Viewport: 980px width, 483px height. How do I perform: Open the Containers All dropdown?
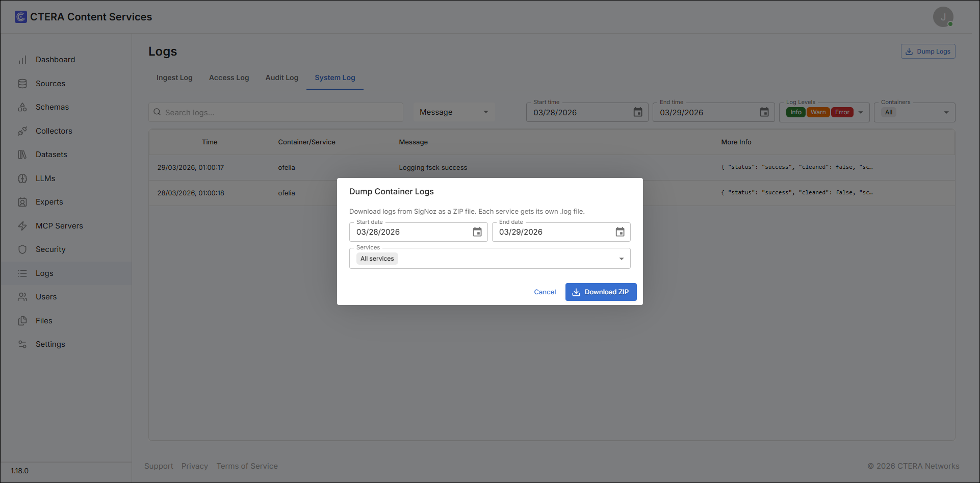915,112
